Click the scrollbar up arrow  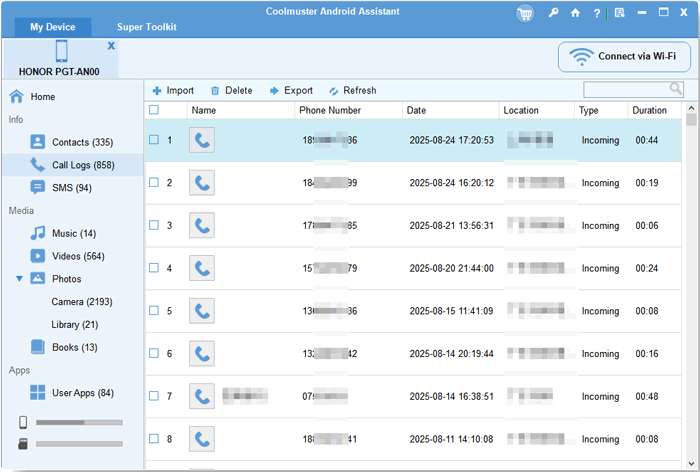pos(691,108)
